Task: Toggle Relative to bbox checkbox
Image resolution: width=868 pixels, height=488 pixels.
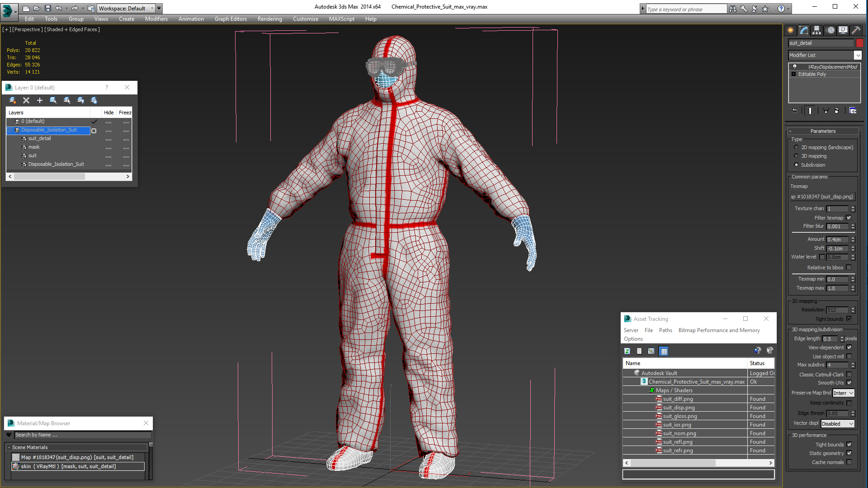Action: click(x=849, y=267)
